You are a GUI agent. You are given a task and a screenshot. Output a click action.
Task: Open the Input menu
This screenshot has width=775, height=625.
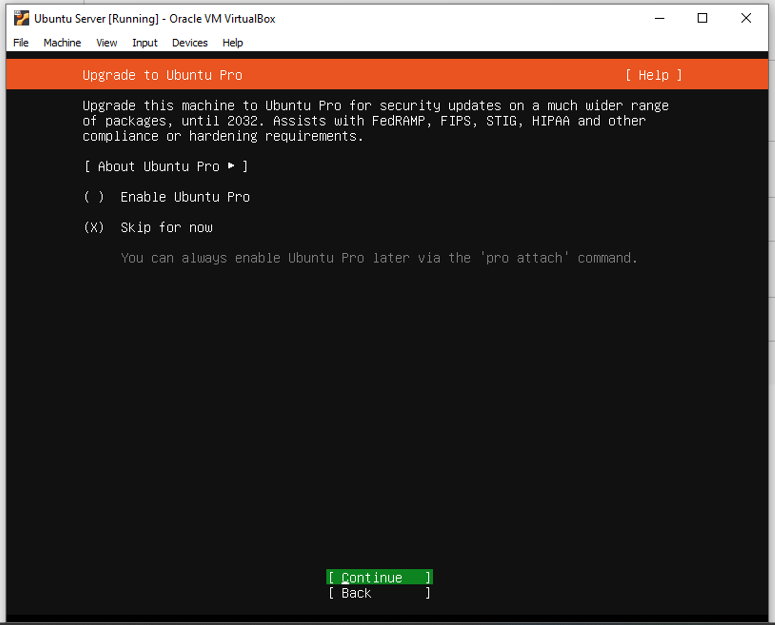coord(145,43)
